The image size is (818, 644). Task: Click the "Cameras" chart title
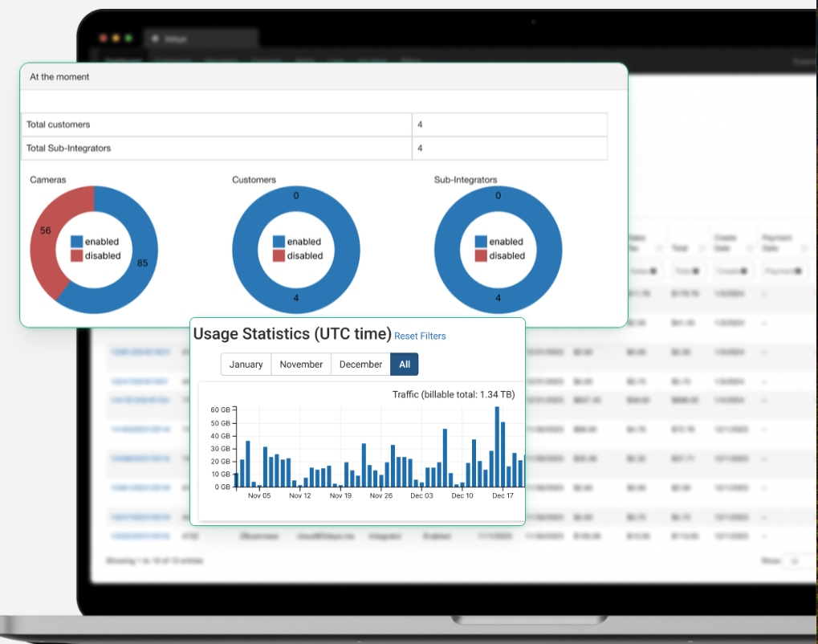point(48,180)
